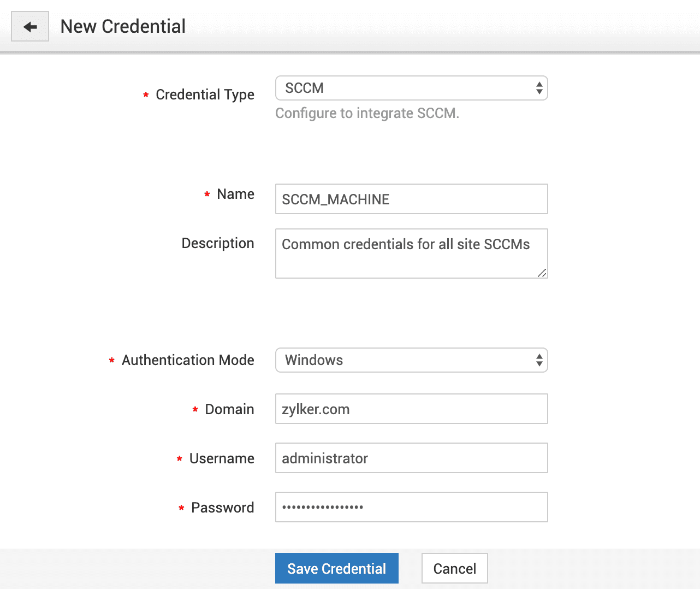Cancel the new credential form
Image resolution: width=700 pixels, height=589 pixels.
(x=454, y=568)
